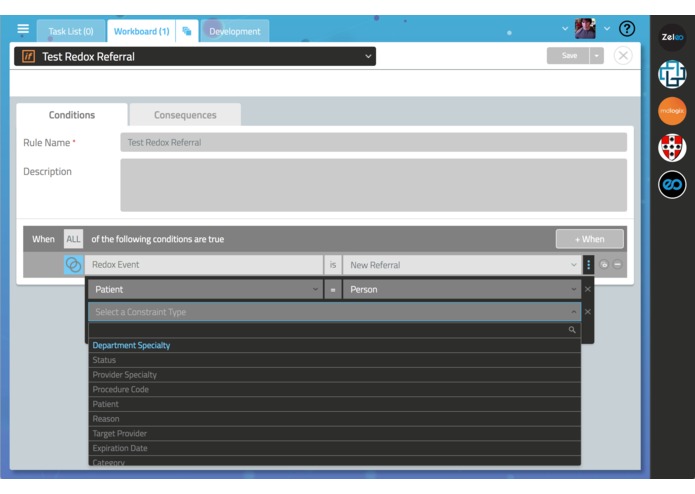Select Target Provider option
695x494 pixels.
(334, 433)
